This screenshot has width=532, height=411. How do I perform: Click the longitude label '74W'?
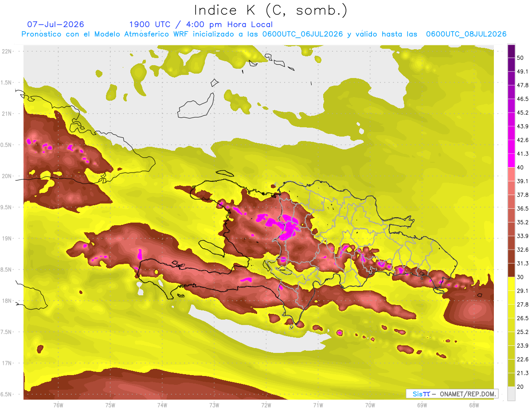[162, 405]
